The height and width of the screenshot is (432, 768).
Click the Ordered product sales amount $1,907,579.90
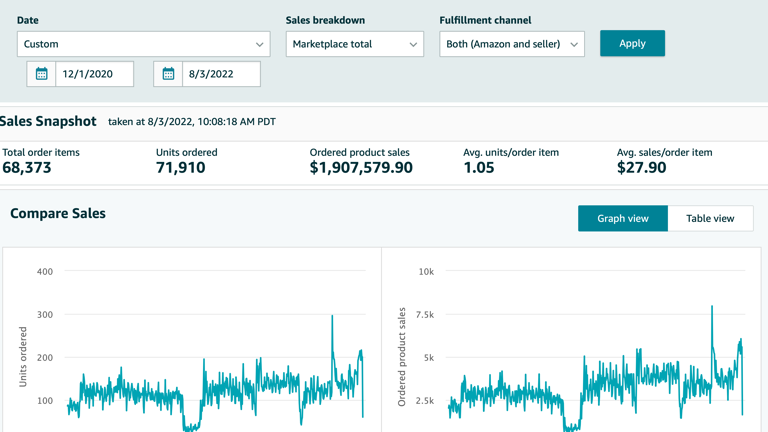(361, 168)
